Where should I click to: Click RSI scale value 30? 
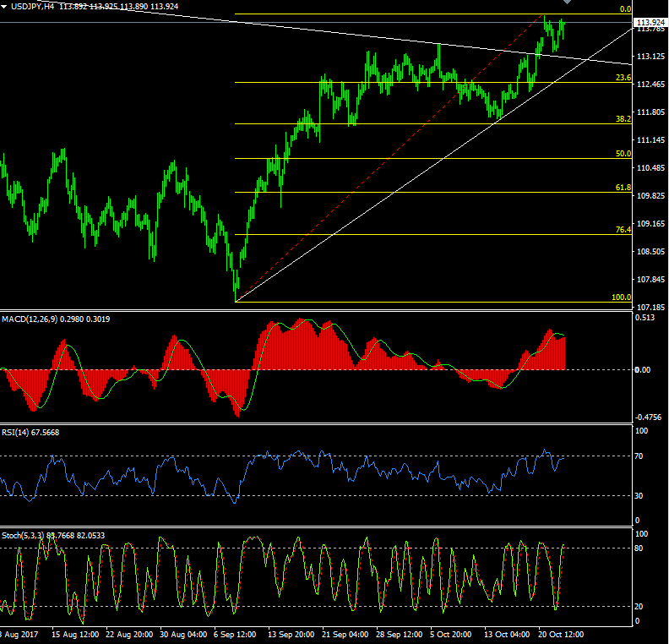639,495
